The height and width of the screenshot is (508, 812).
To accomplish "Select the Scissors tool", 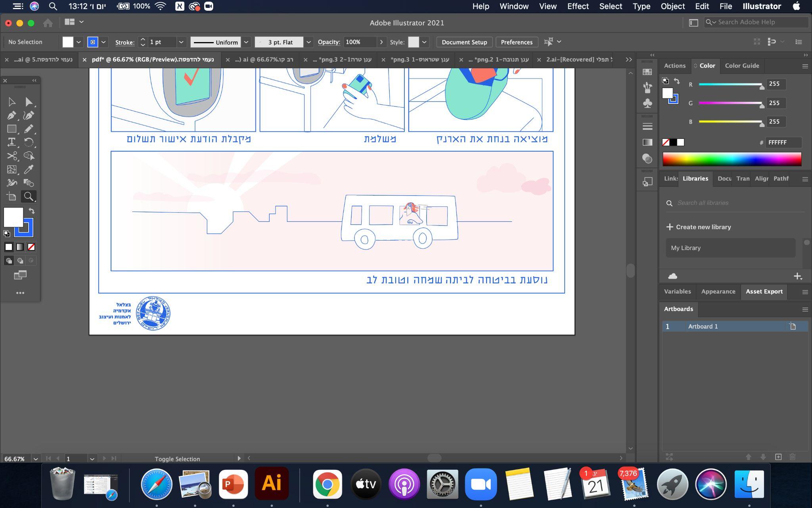I will (11, 156).
